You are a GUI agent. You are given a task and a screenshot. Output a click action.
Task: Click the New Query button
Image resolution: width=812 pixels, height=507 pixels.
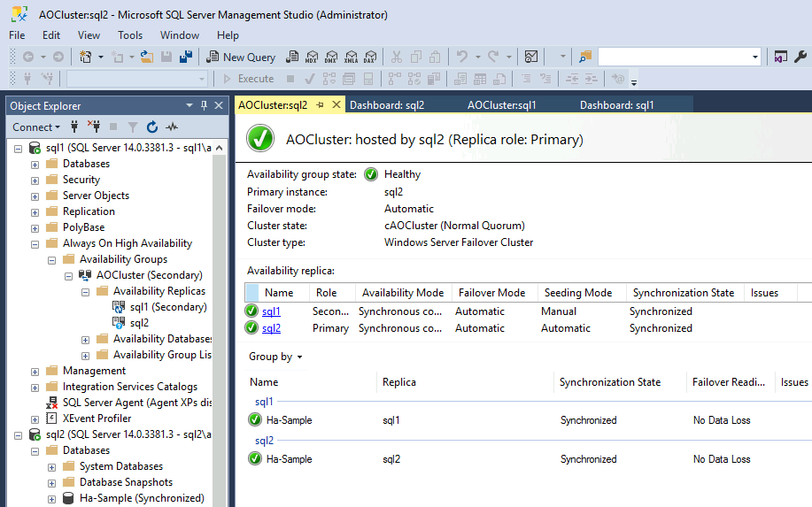click(x=241, y=57)
